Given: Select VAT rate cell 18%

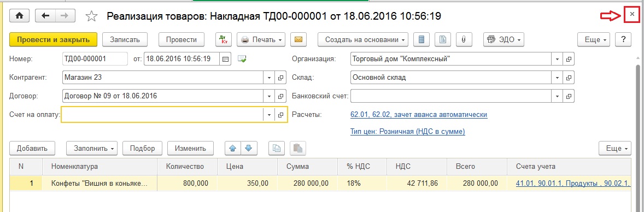Looking at the screenshot, I should click(x=362, y=183).
